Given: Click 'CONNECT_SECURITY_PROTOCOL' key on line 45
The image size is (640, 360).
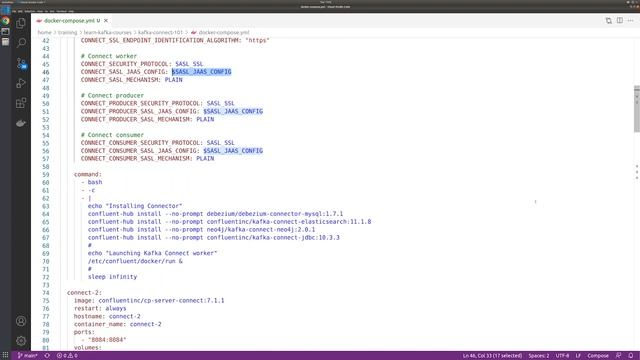Looking at the screenshot, I should (124, 64).
